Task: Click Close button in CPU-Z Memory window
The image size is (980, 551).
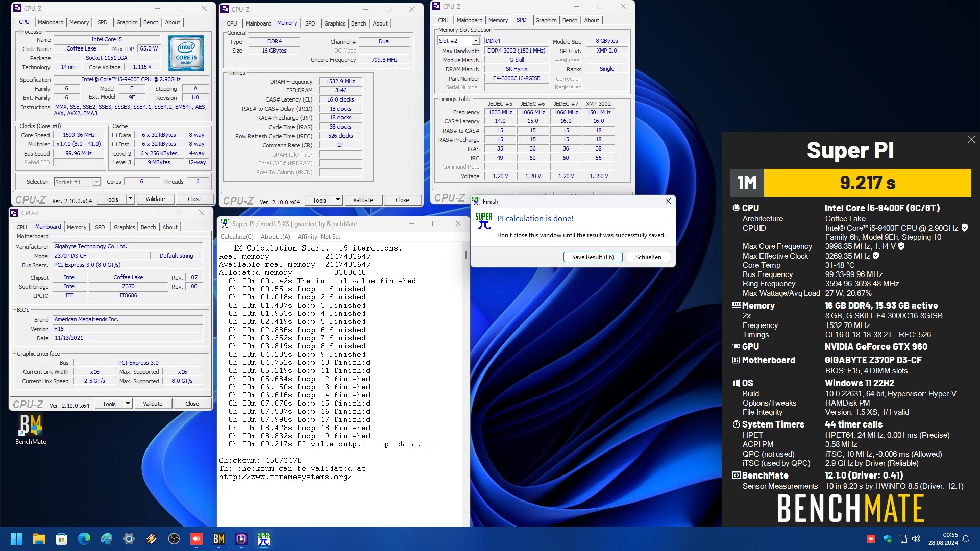Action: (x=402, y=200)
